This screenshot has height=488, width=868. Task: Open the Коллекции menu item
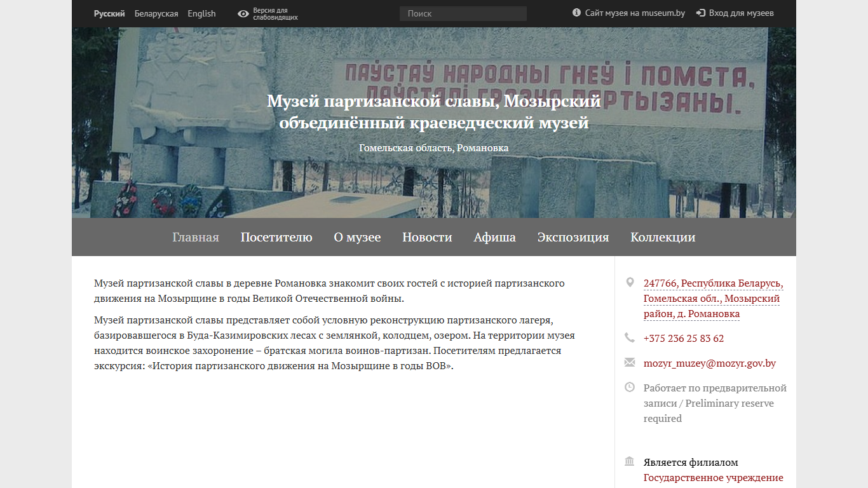663,237
